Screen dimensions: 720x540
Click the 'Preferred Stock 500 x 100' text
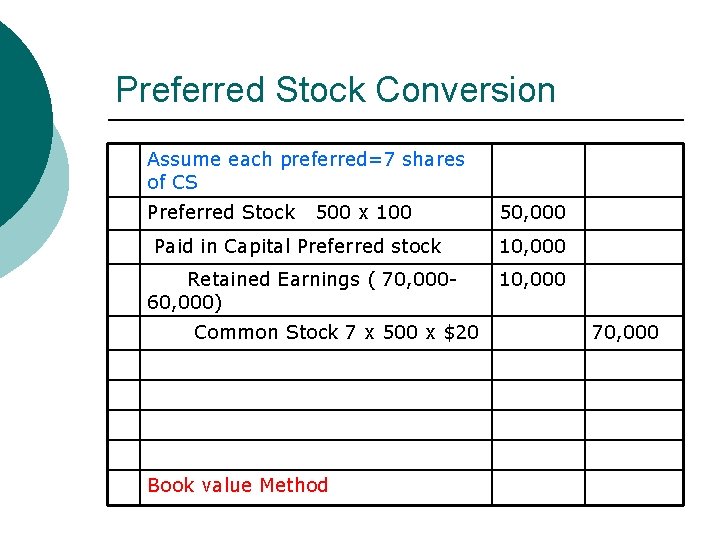[279, 212]
